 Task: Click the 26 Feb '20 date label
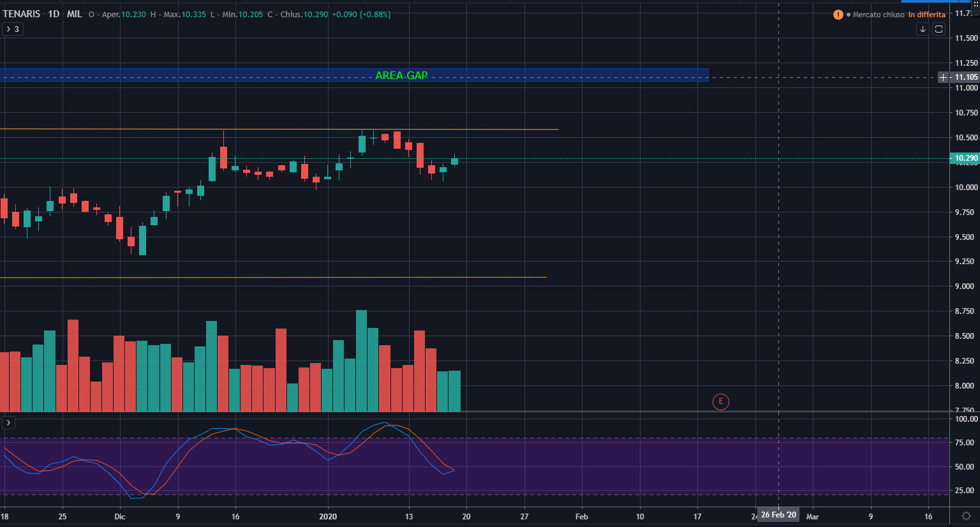tap(778, 515)
